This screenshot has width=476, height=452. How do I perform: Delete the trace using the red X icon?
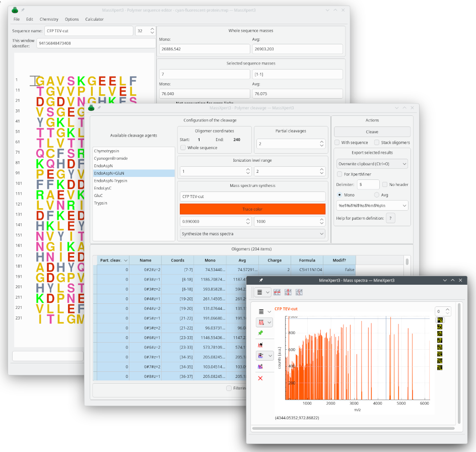coord(260,377)
